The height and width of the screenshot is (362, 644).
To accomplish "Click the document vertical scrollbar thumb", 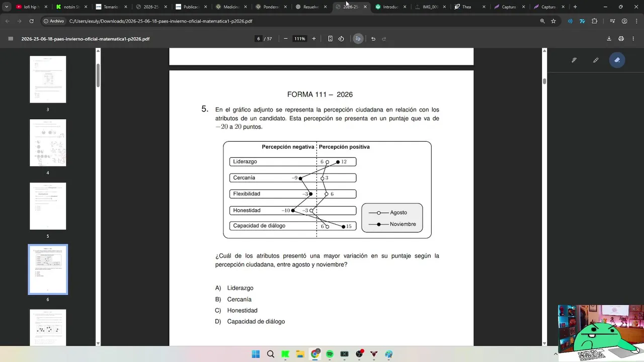I will pyautogui.click(x=544, y=81).
